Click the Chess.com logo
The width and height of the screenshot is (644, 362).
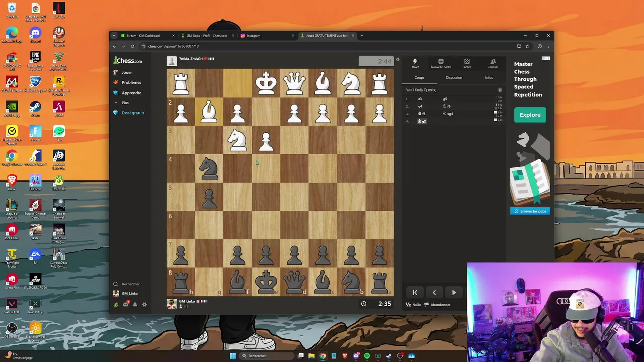pos(128,61)
